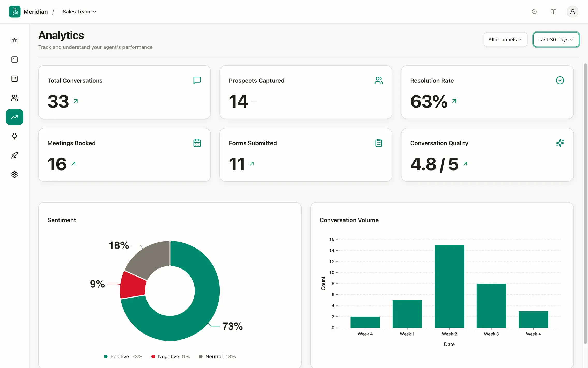This screenshot has height=368, width=588.
Task: Click the trend arrow beside 63%
Action: coord(454,101)
